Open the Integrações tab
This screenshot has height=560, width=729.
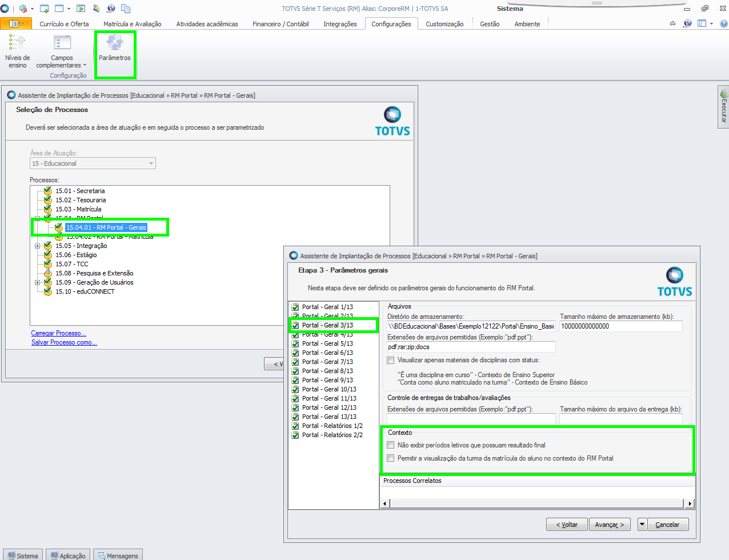coord(340,24)
